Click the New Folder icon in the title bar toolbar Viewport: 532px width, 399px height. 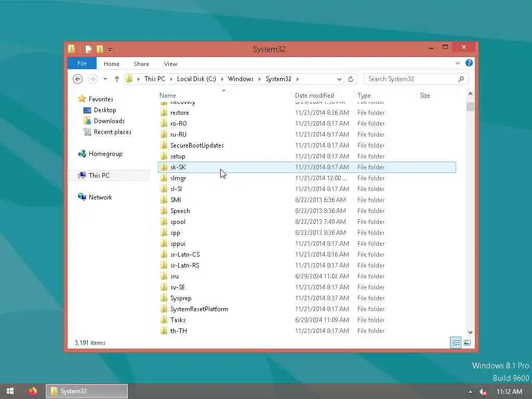(x=100, y=49)
